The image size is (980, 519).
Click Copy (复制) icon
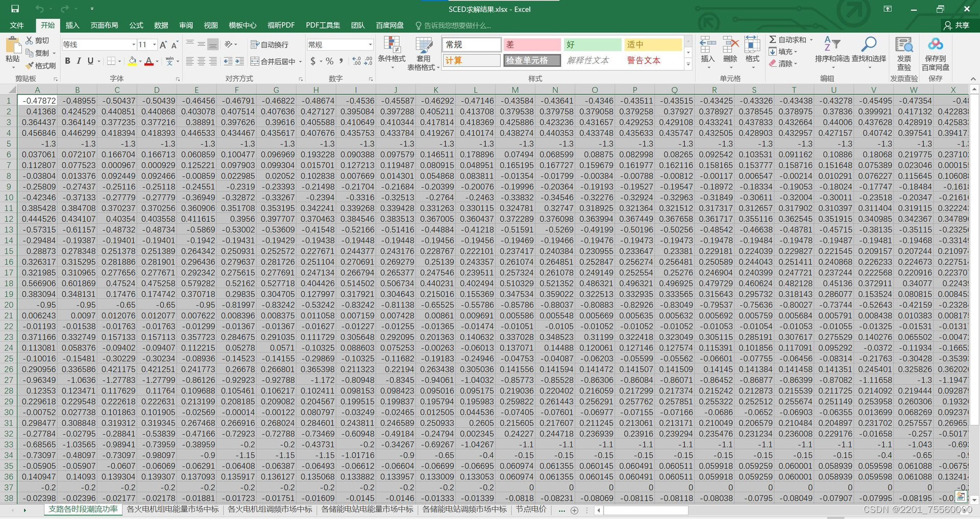click(29, 53)
